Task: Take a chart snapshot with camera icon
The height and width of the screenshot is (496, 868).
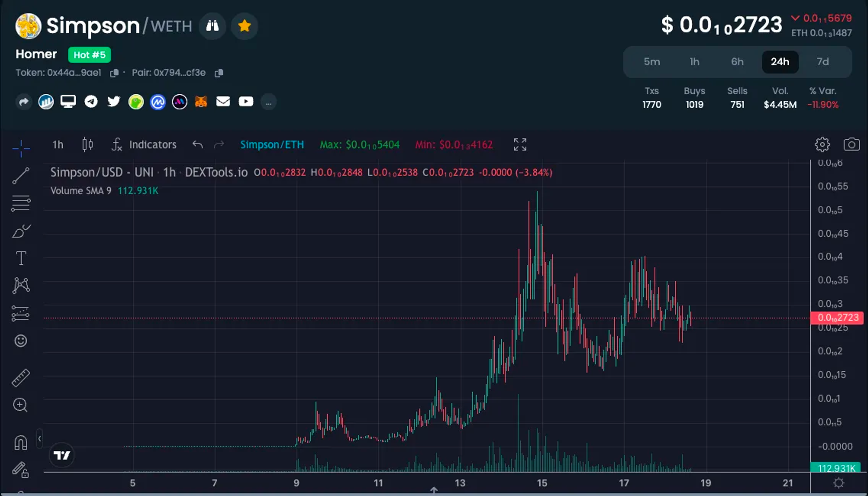Action: tap(851, 144)
